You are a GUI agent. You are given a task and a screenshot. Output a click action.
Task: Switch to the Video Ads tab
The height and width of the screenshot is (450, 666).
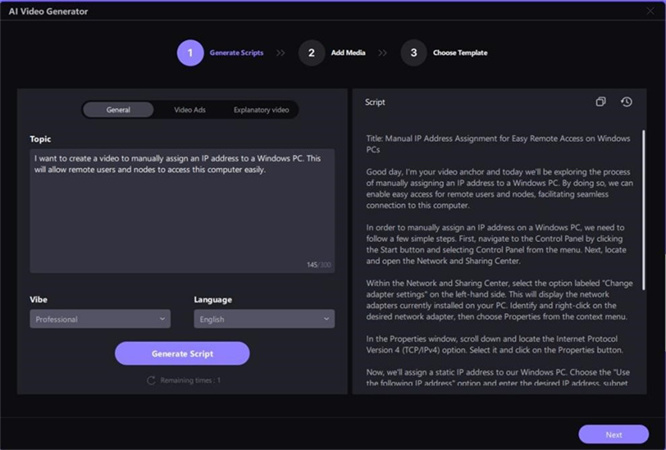pos(190,110)
